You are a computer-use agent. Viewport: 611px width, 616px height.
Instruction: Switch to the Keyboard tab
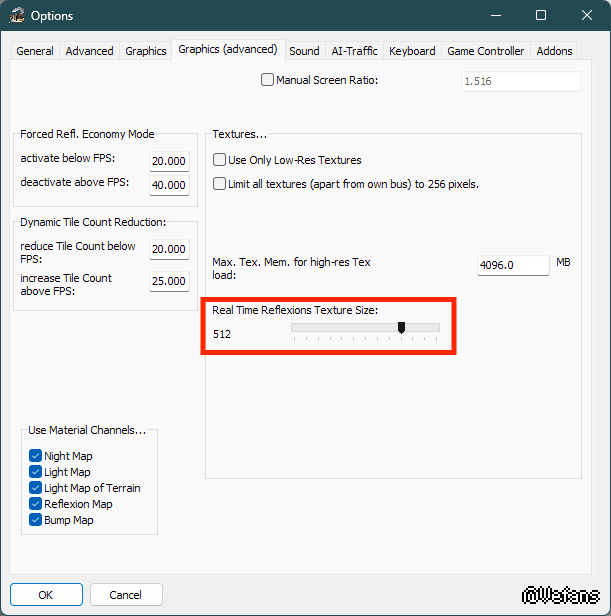pyautogui.click(x=412, y=51)
